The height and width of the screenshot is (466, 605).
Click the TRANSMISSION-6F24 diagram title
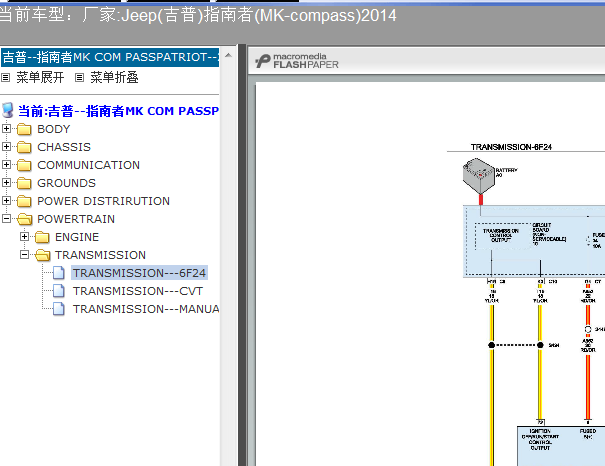coord(511,147)
